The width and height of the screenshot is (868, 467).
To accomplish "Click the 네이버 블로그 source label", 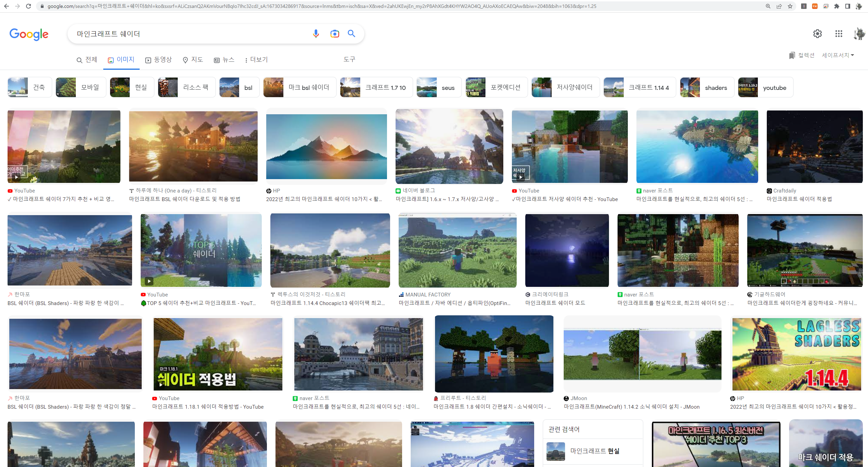I will click(419, 190).
